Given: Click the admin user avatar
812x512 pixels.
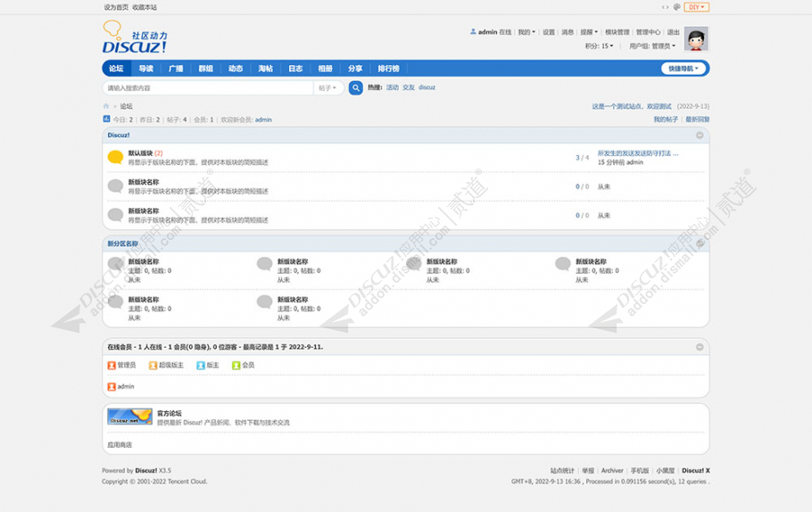Looking at the screenshot, I should (696, 39).
